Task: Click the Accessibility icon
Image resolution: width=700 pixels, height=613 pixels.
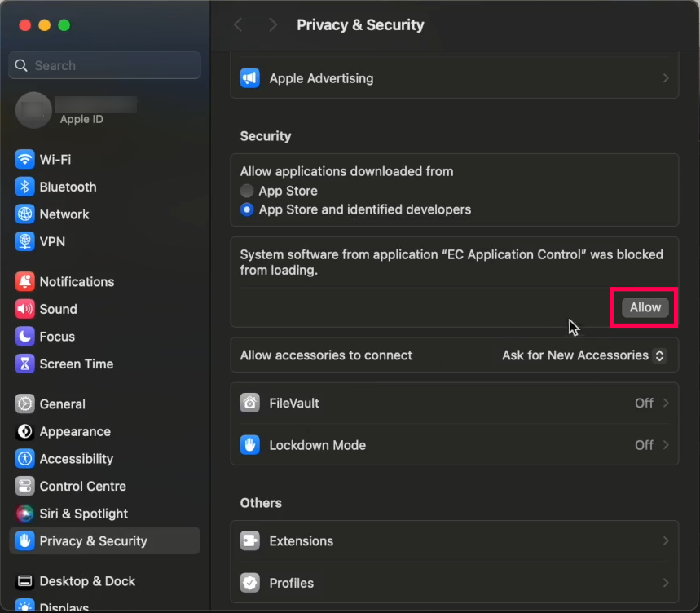Action: pos(24,458)
